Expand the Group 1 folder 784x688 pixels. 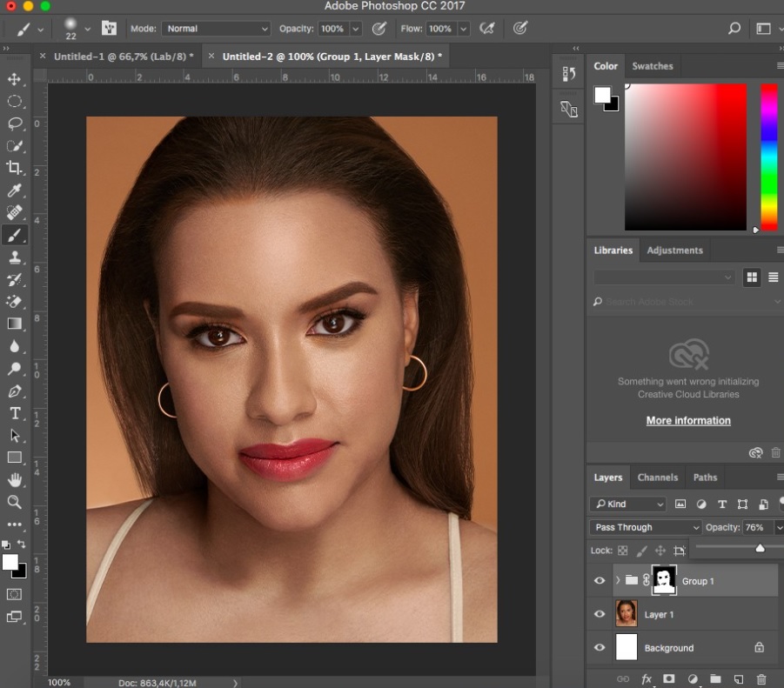tap(618, 580)
